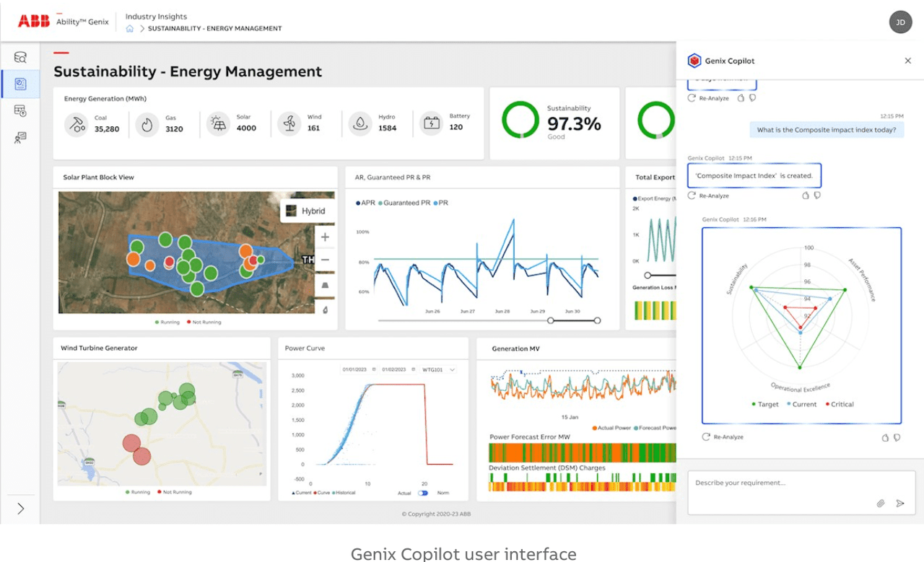924x562 pixels.
Task: Open the JD user avatar menu
Action: [900, 22]
